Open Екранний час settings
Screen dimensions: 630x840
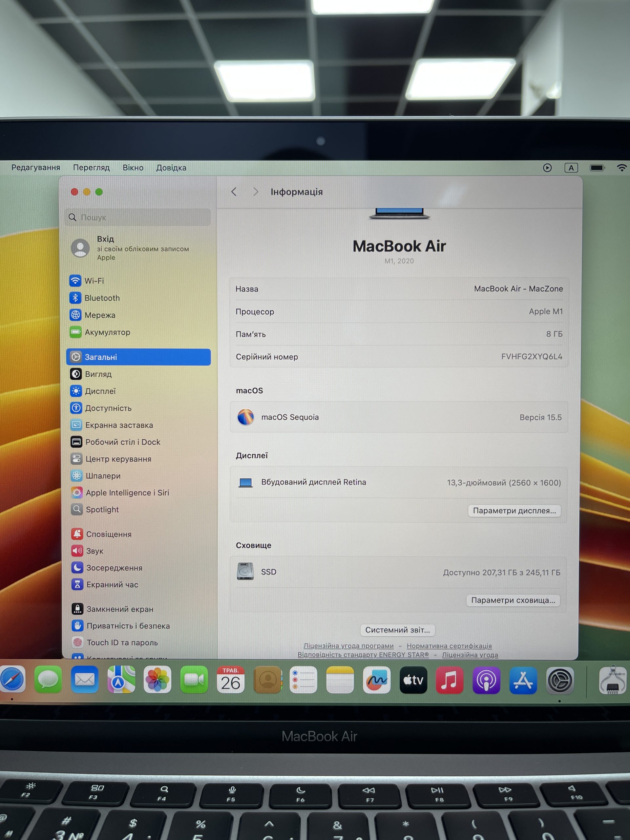[105, 584]
